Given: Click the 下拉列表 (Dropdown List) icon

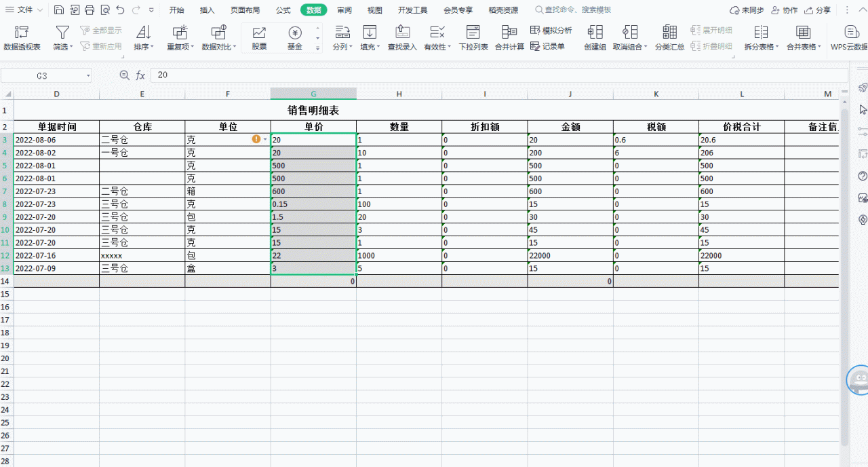Looking at the screenshot, I should click(473, 32).
